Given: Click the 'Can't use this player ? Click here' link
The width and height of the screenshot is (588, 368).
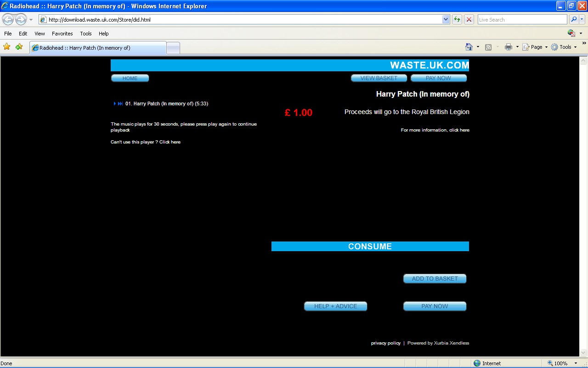Looking at the screenshot, I should [146, 142].
